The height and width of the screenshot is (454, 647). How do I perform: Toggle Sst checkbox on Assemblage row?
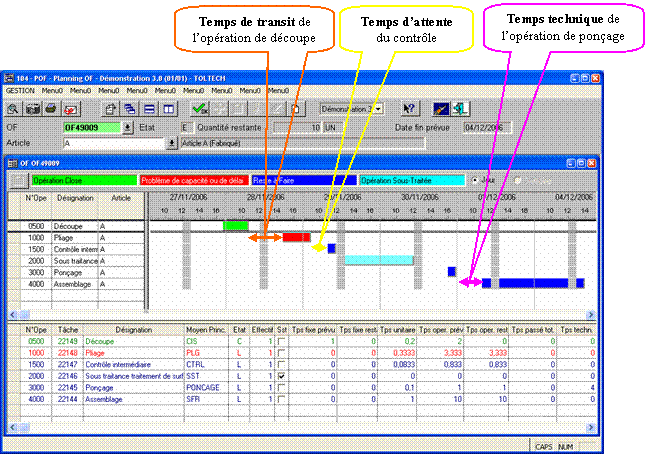(x=281, y=399)
